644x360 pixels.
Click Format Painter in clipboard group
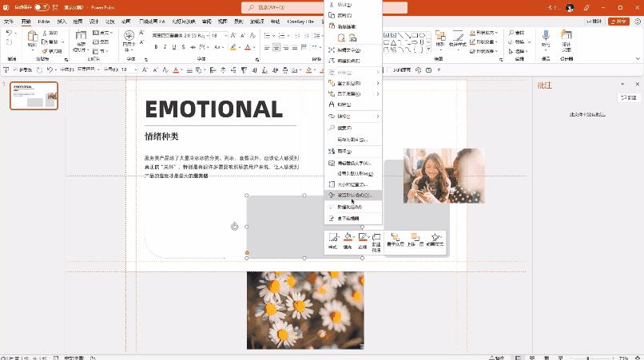(52, 51)
